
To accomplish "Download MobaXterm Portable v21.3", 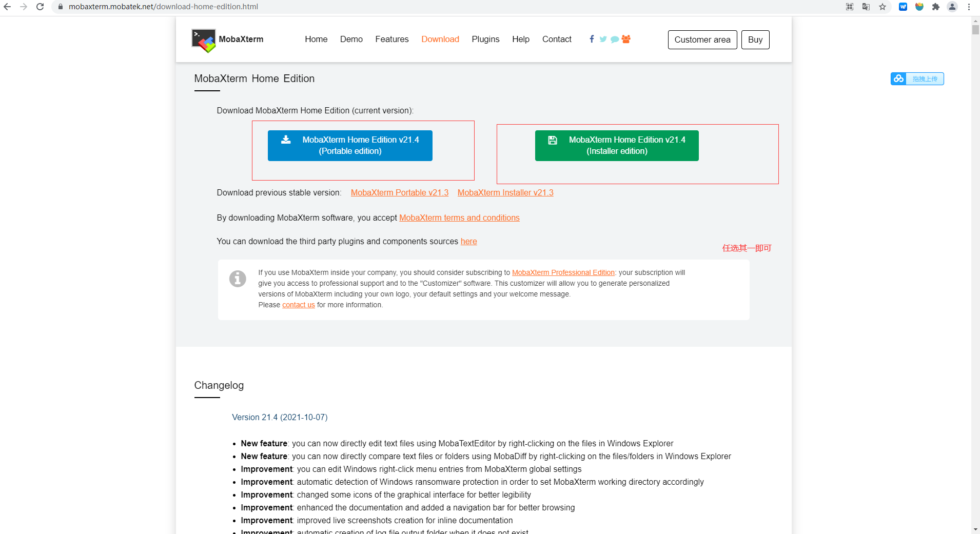I will (x=399, y=193).
